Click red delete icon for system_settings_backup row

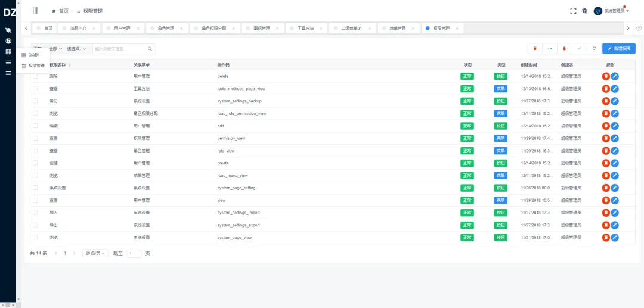tap(605, 101)
